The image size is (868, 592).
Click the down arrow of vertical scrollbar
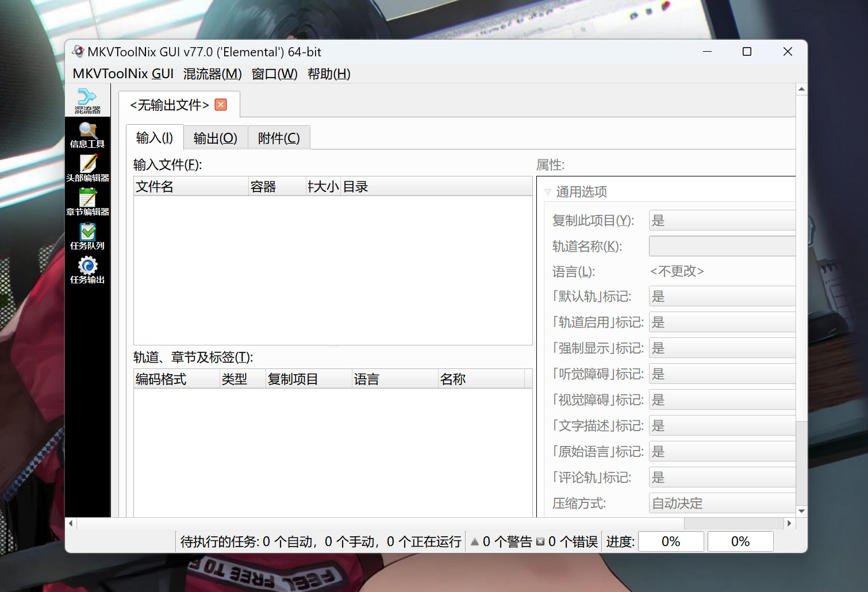click(801, 511)
